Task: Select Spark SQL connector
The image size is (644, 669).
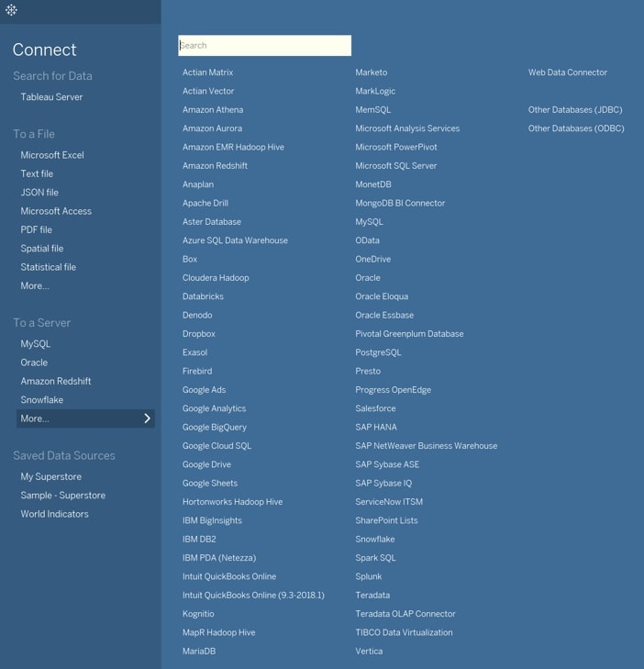Action: pos(375,558)
